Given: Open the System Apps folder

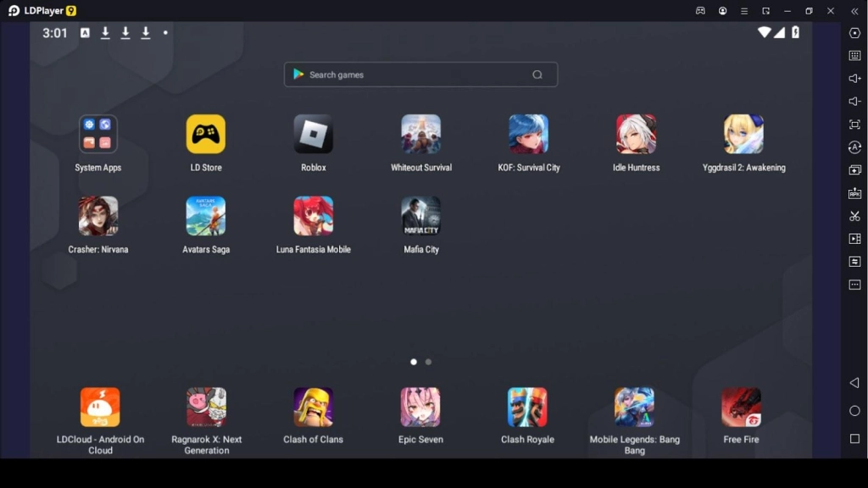Looking at the screenshot, I should tap(98, 134).
